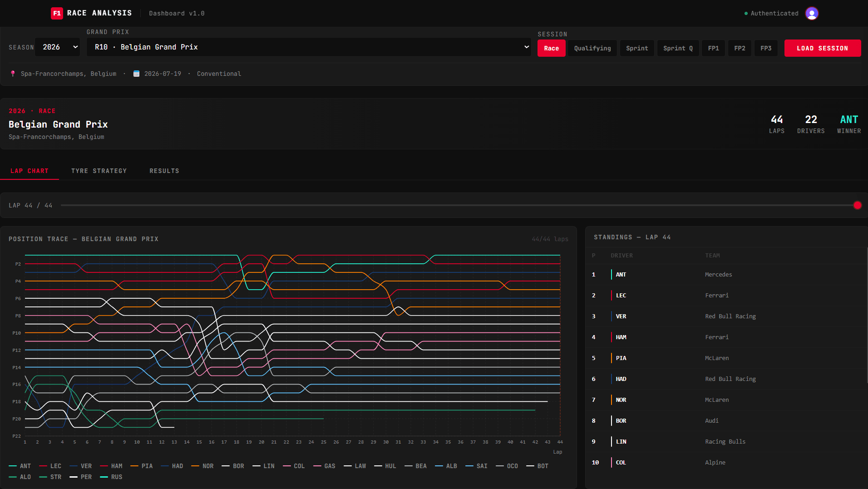Toggle ANT line in chart legend
Image resolution: width=868 pixels, height=489 pixels.
coord(20,466)
